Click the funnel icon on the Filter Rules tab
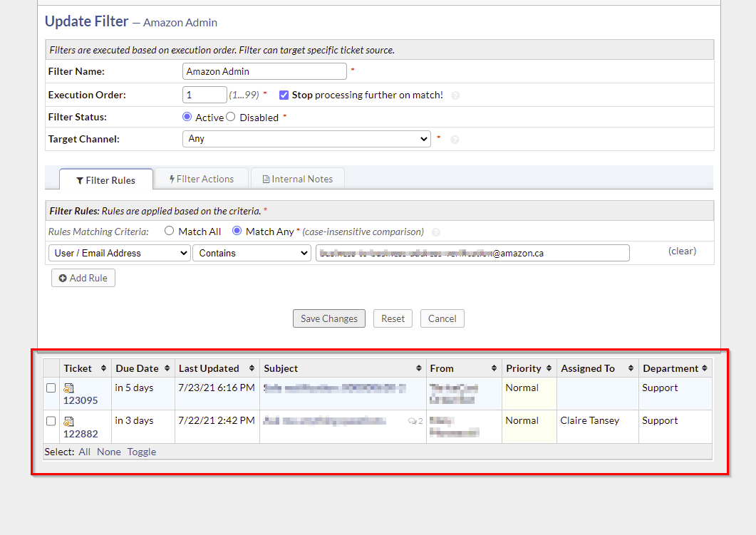756x535 pixels. pos(80,180)
